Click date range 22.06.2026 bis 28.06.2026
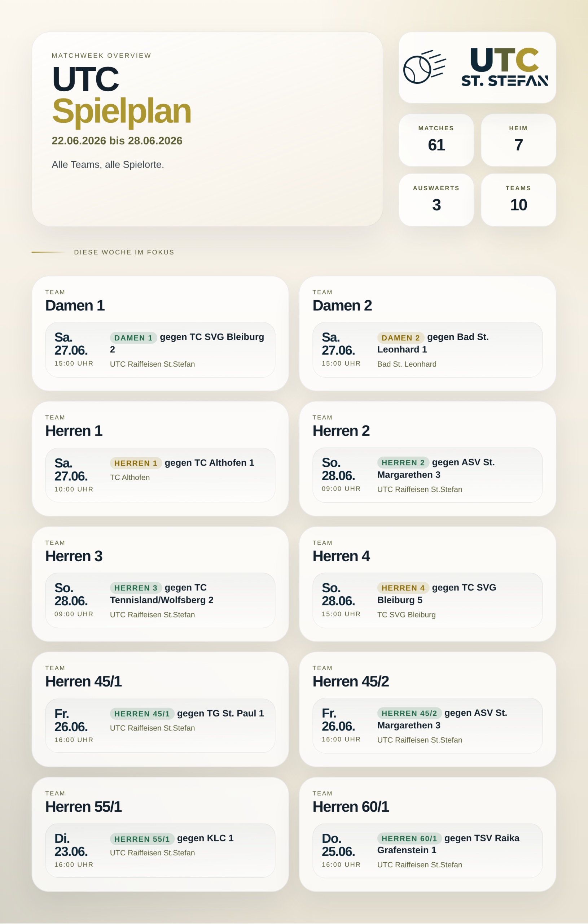Screen dimensions: 588x924 pos(117,141)
